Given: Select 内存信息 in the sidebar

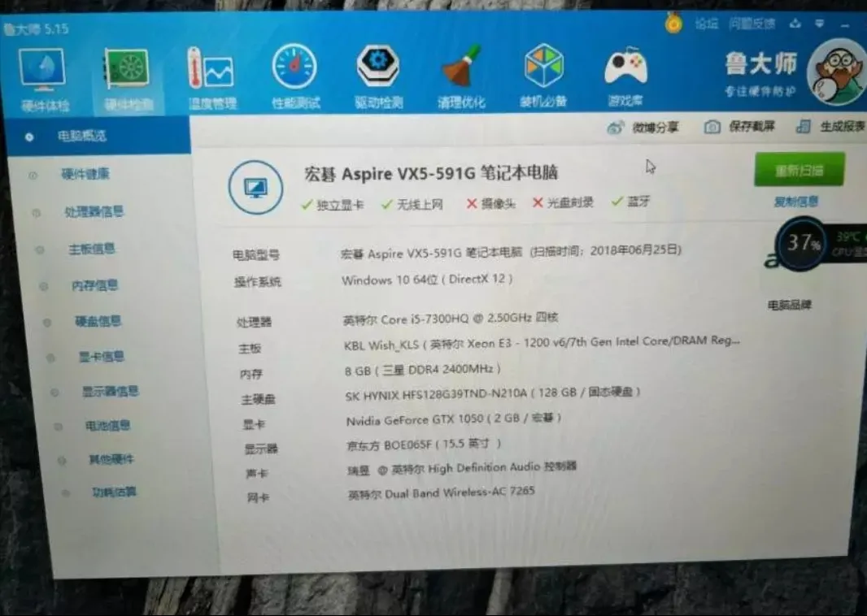Looking at the screenshot, I should (94, 285).
